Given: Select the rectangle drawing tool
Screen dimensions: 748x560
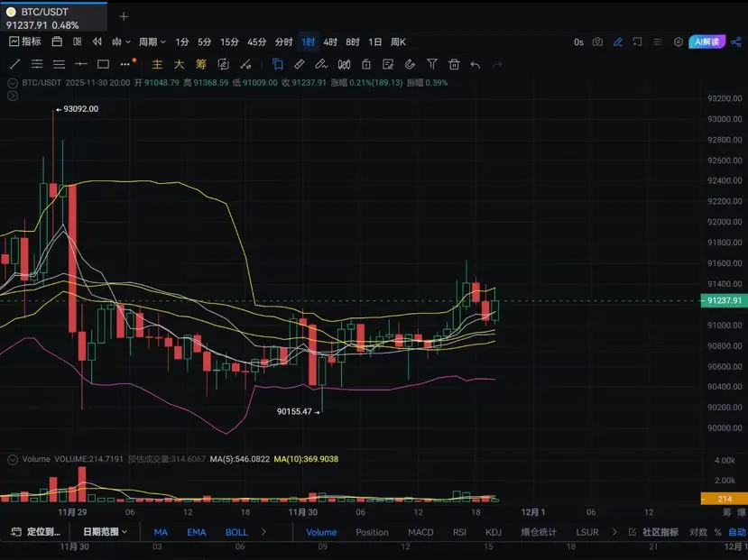Looking at the screenshot, I should click(103, 64).
